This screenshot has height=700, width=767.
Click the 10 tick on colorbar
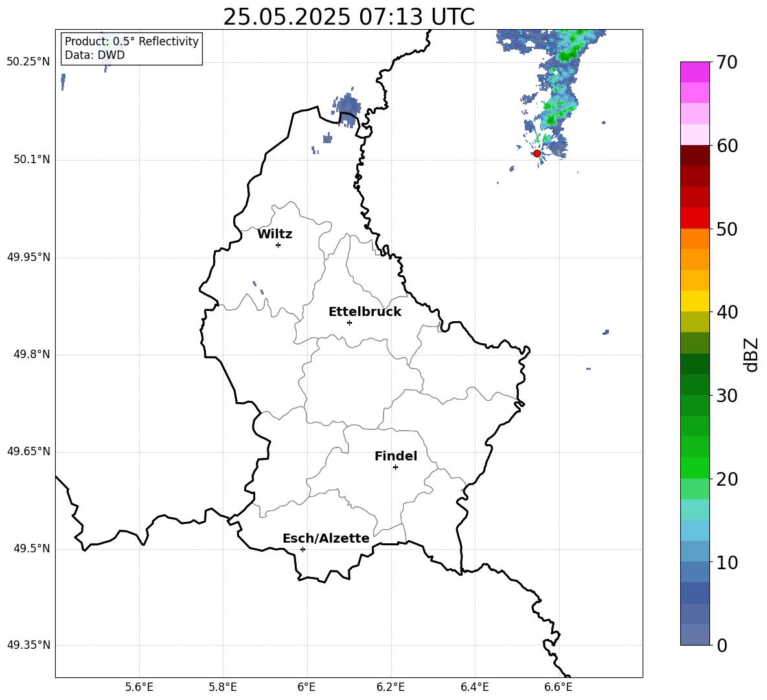tap(727, 563)
